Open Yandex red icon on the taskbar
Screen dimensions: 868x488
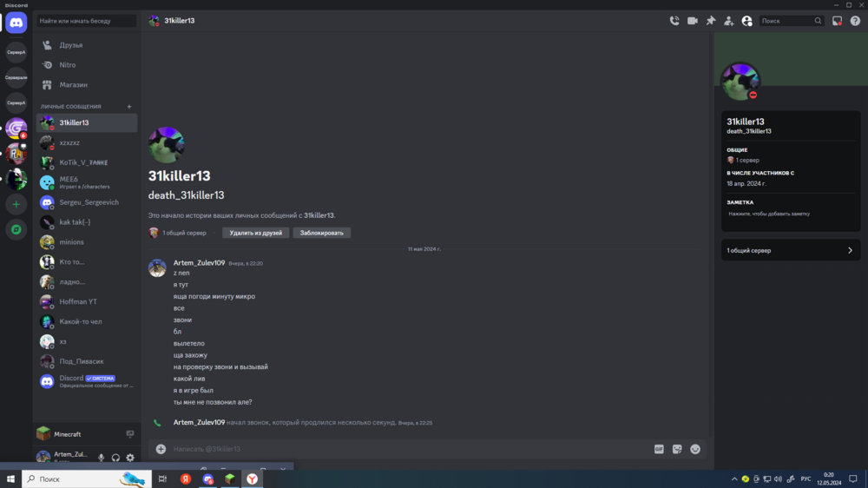(186, 478)
